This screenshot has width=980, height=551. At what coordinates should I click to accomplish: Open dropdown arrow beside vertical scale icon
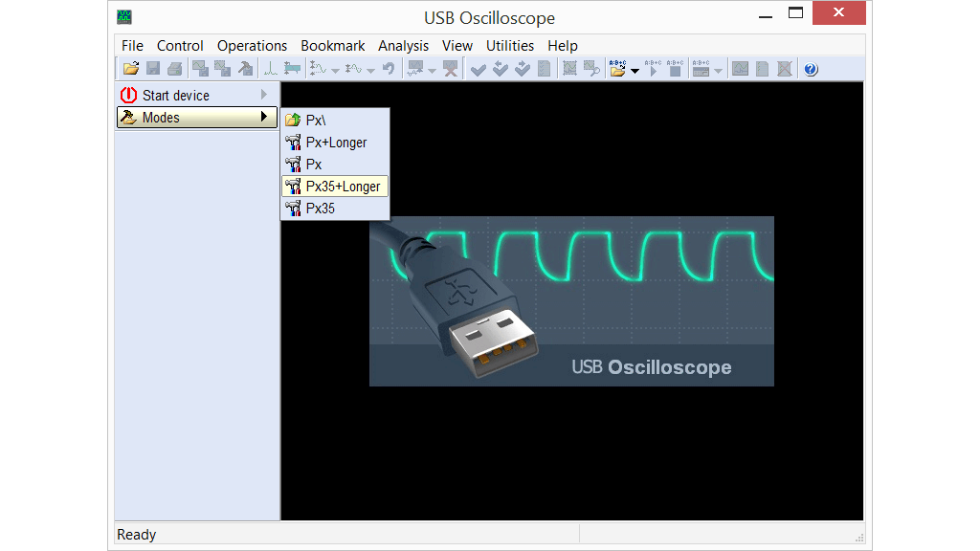pyautogui.click(x=335, y=71)
